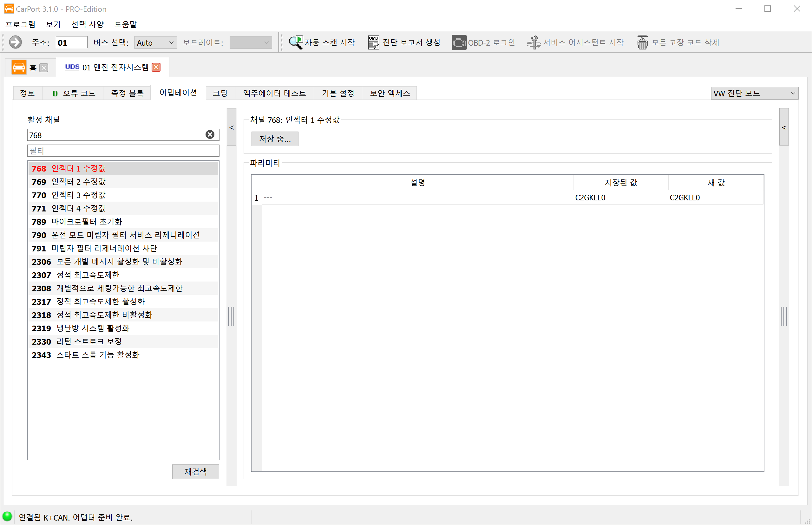The width and height of the screenshot is (812, 525).
Task: Click the new value cell C2GKLL0
Action: tap(716, 198)
